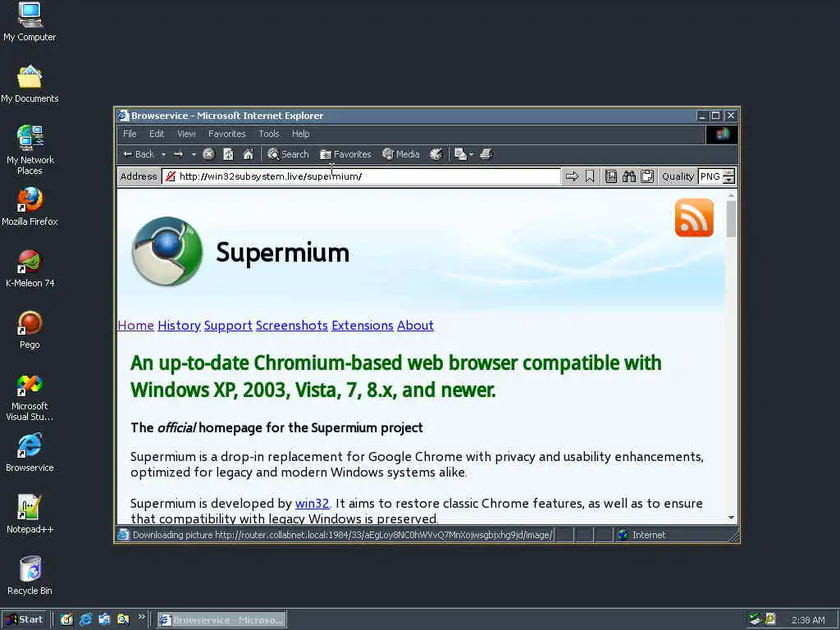Screen dimensions: 840x630
Task: Select the Pego desktop shortcut
Action: click(30, 330)
